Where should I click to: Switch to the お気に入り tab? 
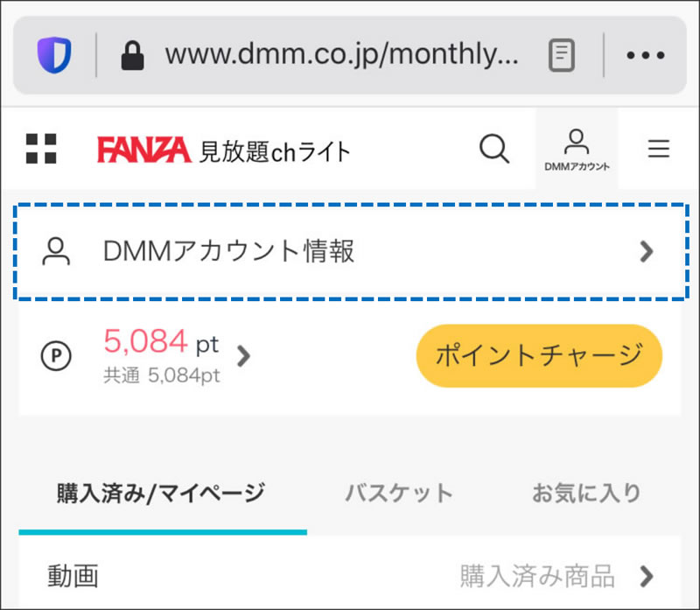(x=587, y=493)
